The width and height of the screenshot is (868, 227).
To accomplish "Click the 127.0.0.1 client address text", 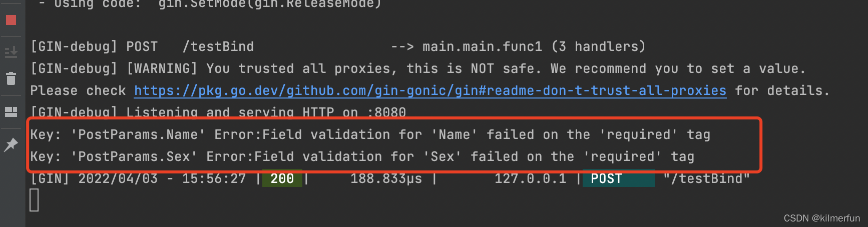I will [x=530, y=178].
